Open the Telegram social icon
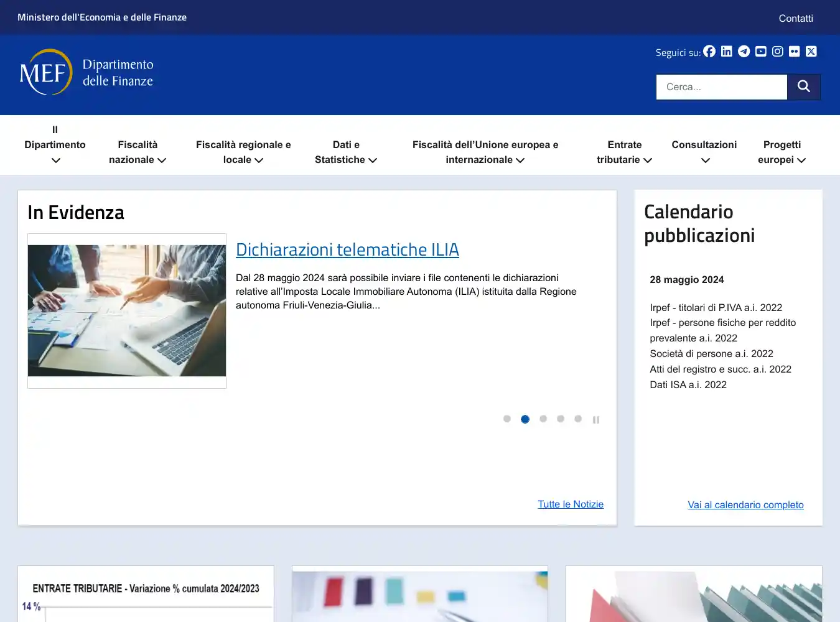840x622 pixels. (744, 52)
